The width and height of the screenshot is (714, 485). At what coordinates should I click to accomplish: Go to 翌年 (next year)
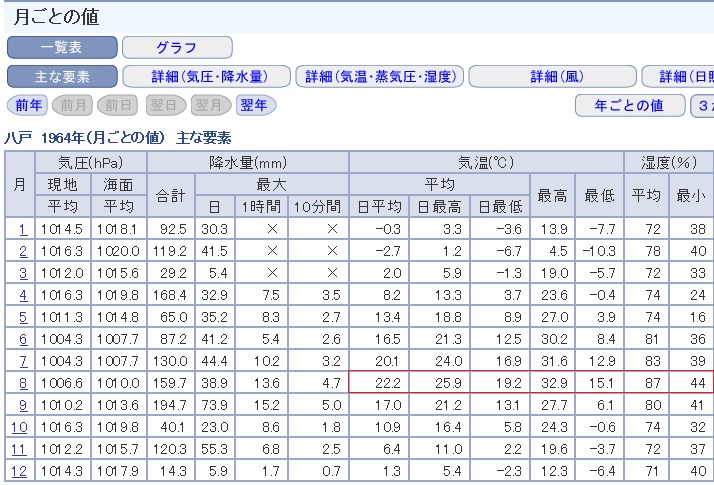pos(256,105)
